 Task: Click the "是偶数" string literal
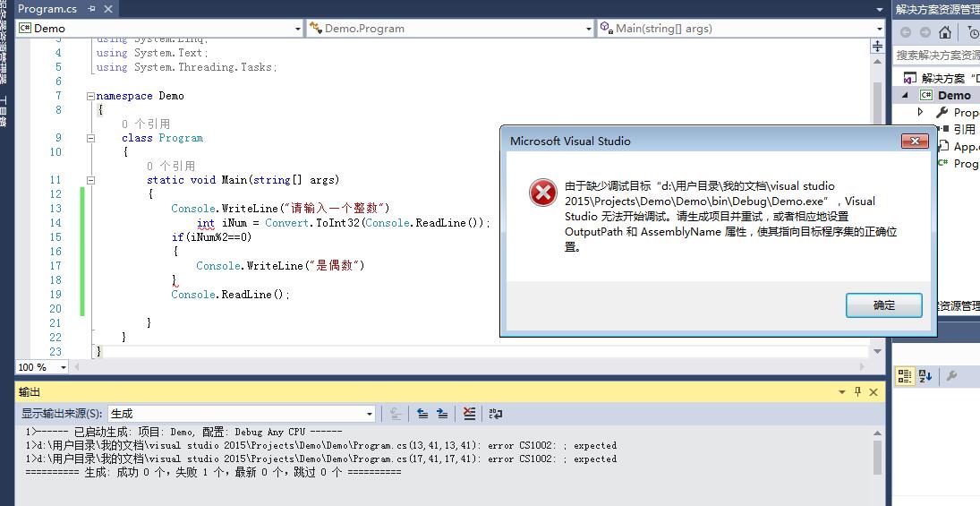coord(335,266)
